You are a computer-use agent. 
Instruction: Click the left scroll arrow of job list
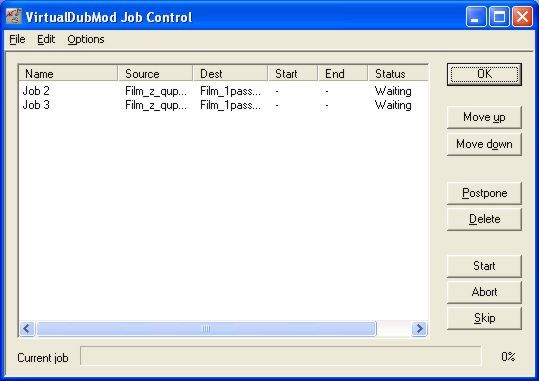pos(27,329)
